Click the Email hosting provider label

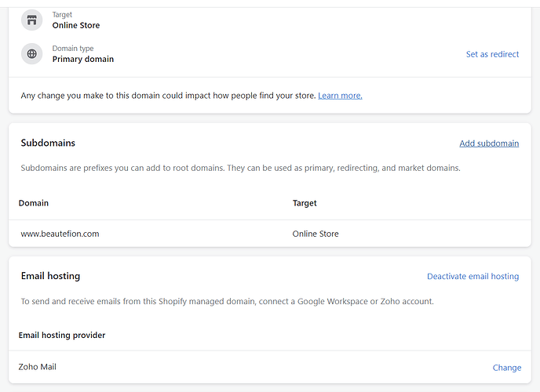[x=62, y=335]
